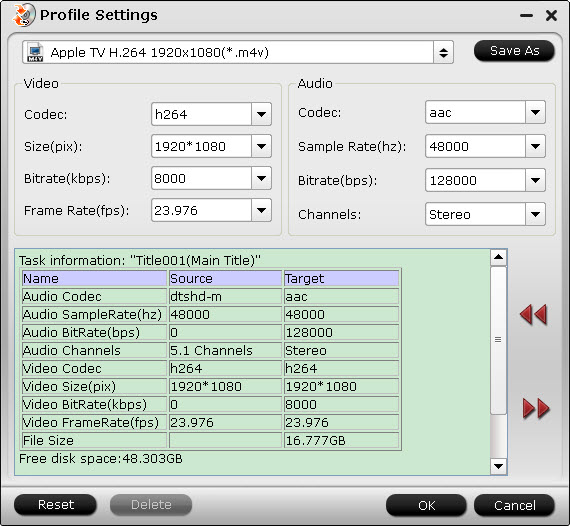Click the Profile Settings app logo icon

coord(24,15)
